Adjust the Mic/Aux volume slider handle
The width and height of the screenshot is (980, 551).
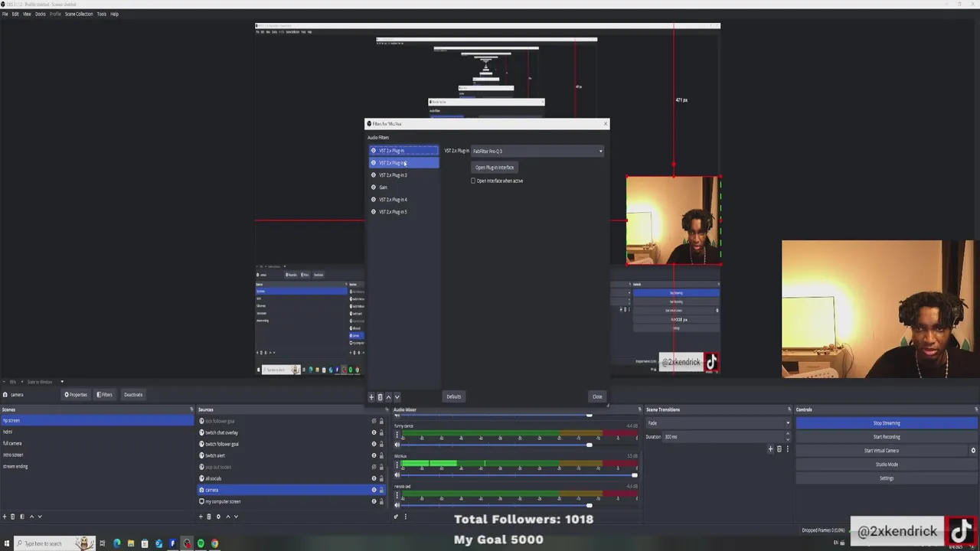[x=634, y=475]
